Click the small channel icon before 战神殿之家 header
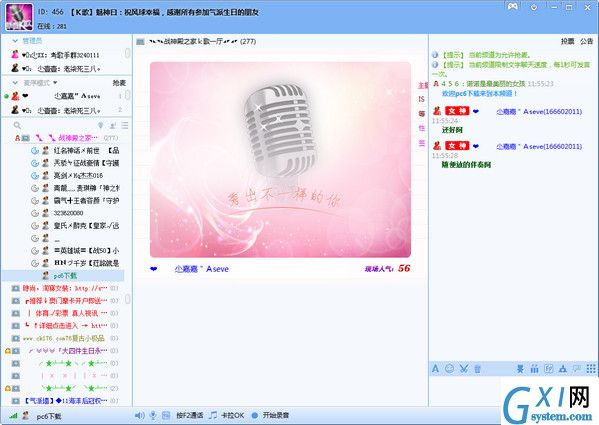Screen dimensions: 599x425 click(140, 41)
